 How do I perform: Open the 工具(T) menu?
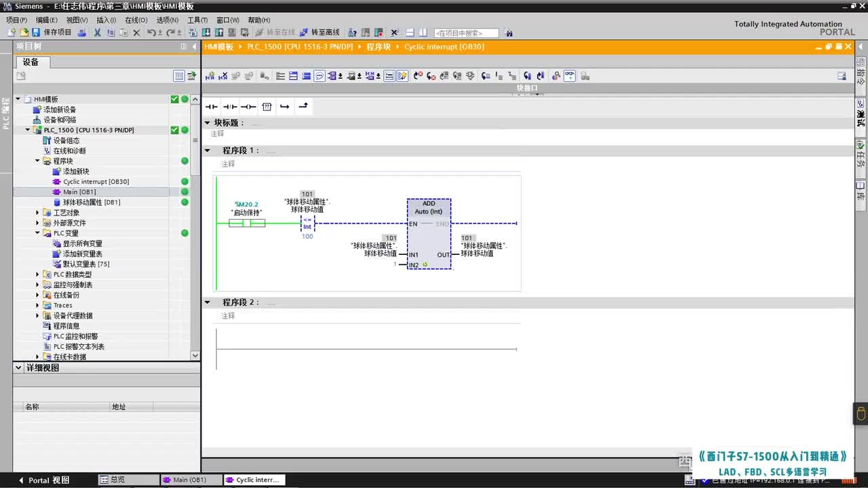[x=197, y=20]
